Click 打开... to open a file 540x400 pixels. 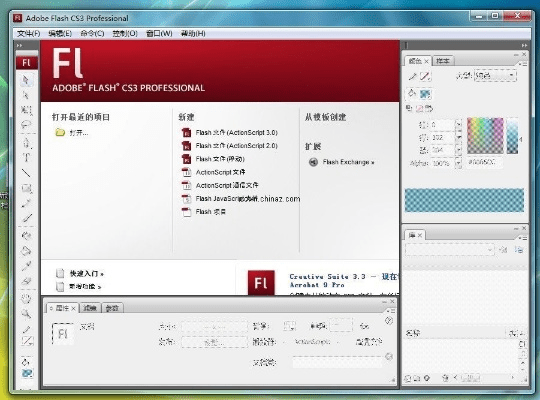pos(72,133)
